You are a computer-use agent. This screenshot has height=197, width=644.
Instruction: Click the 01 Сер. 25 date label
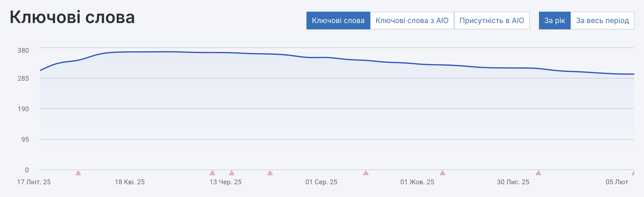coord(321,182)
